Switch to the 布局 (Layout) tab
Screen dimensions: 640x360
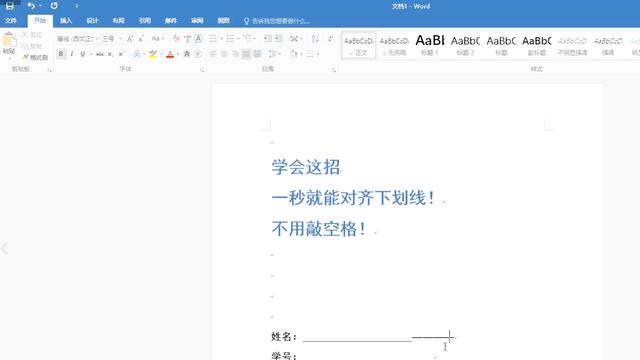click(x=118, y=20)
